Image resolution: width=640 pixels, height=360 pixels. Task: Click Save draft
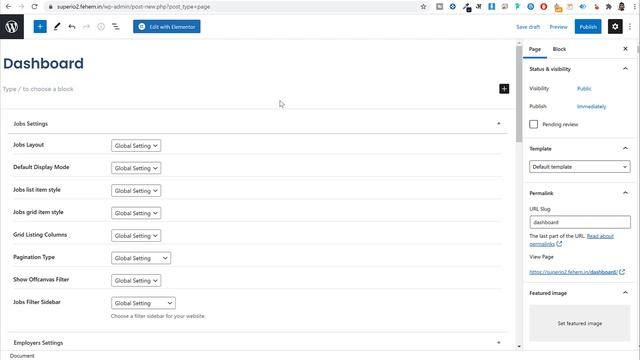[x=528, y=27]
